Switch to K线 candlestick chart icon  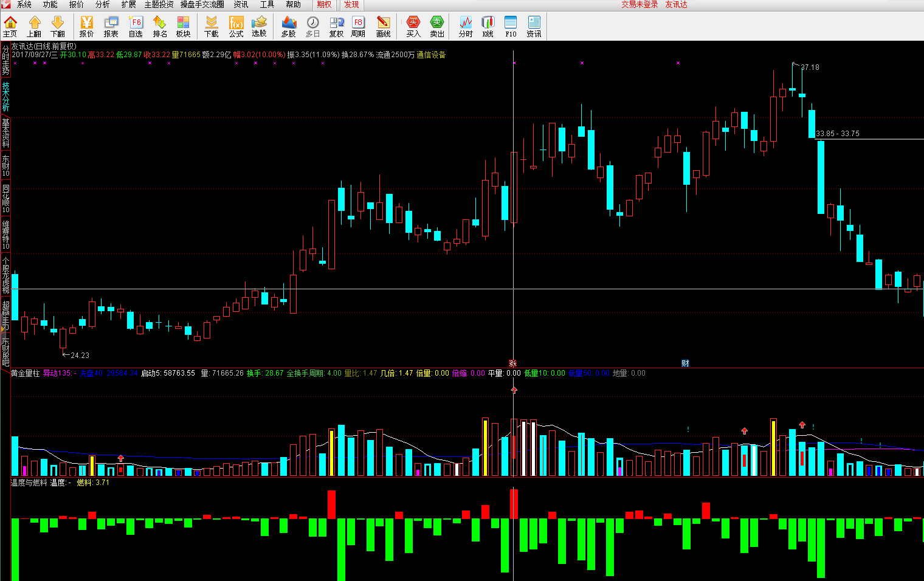[488, 27]
